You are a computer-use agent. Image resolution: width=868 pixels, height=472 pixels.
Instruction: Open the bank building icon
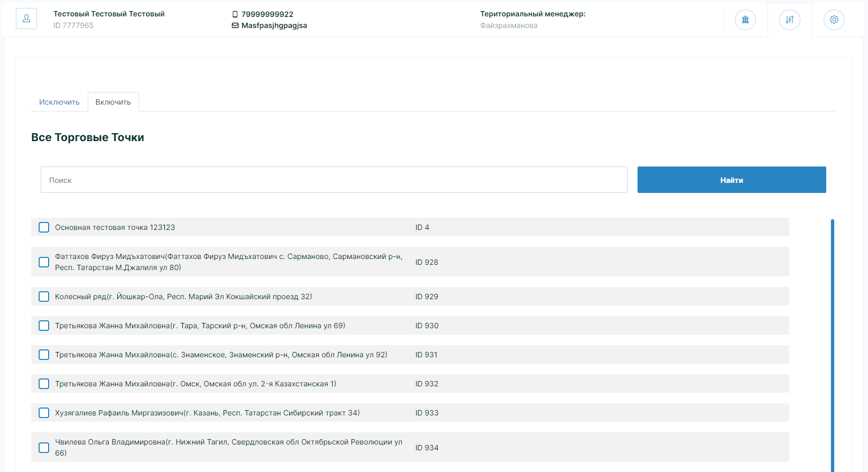coord(745,20)
